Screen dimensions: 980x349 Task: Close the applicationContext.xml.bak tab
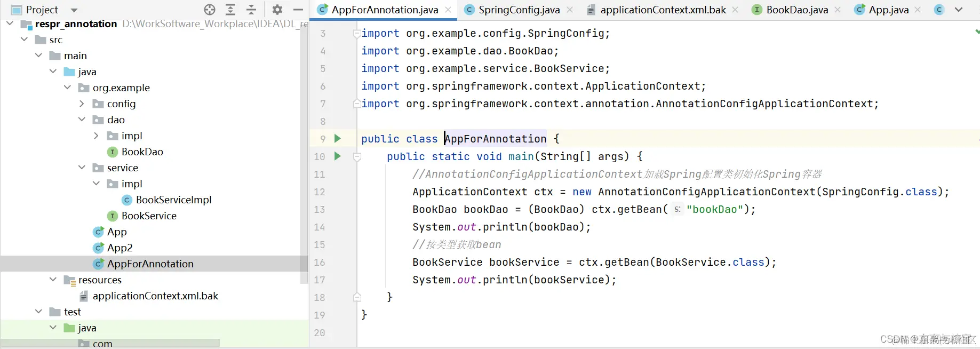pos(735,10)
